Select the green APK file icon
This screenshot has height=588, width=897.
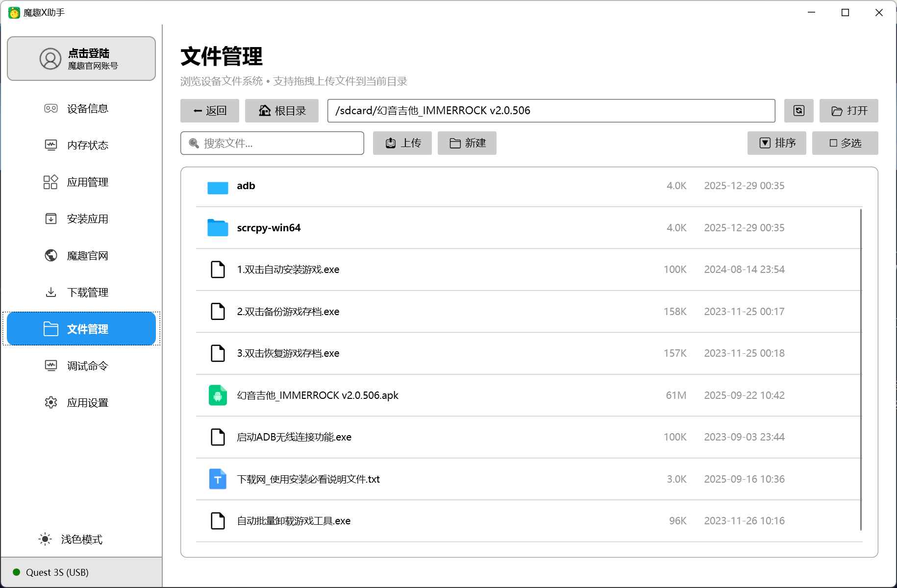218,395
